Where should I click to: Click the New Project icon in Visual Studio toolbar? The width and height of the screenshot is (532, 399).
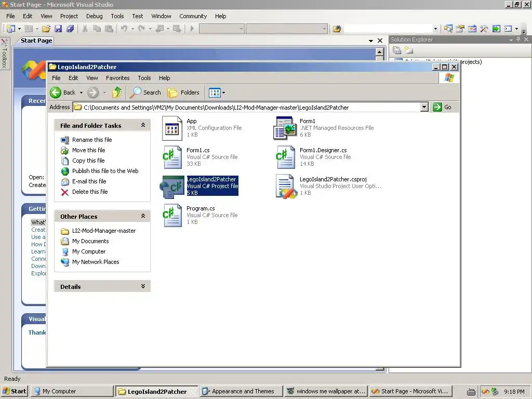(11, 29)
